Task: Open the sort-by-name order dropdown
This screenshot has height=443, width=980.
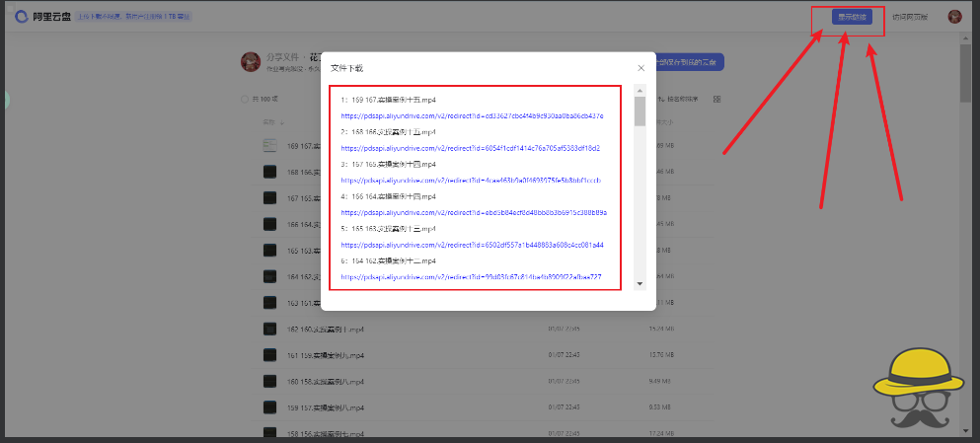Action: click(x=683, y=99)
